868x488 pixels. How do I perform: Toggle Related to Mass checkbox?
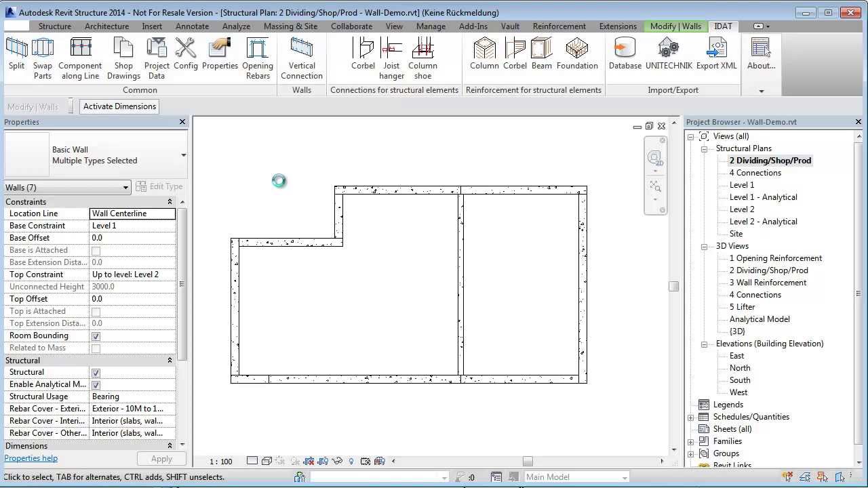point(96,348)
